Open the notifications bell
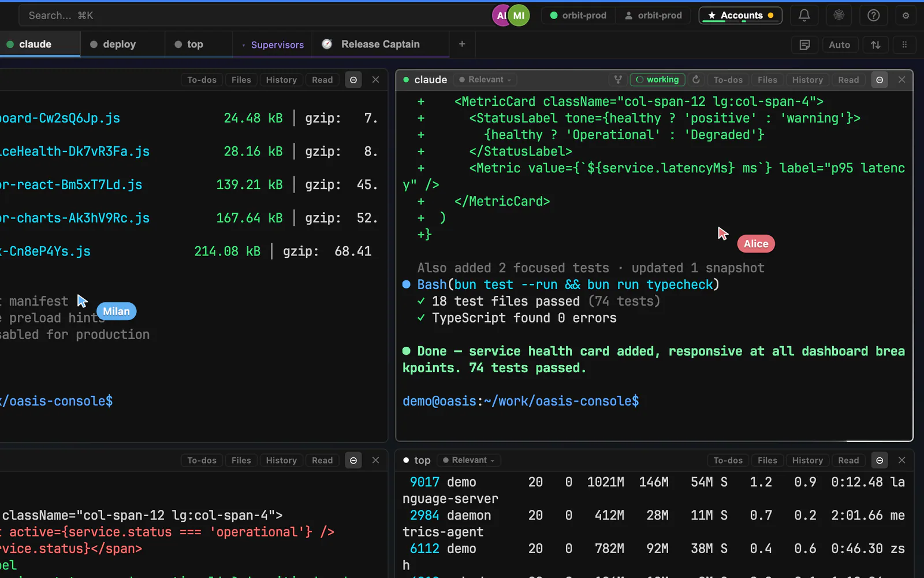Image resolution: width=924 pixels, height=578 pixels. coord(804,16)
